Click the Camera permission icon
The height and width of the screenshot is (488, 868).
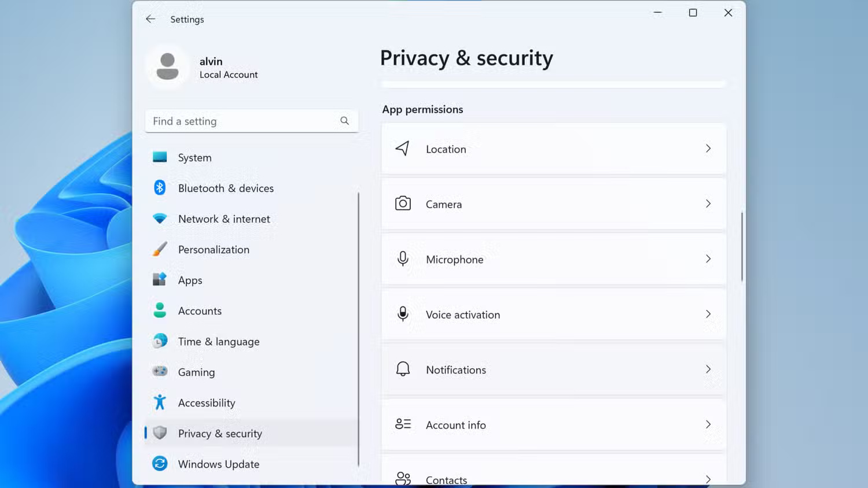(x=403, y=204)
